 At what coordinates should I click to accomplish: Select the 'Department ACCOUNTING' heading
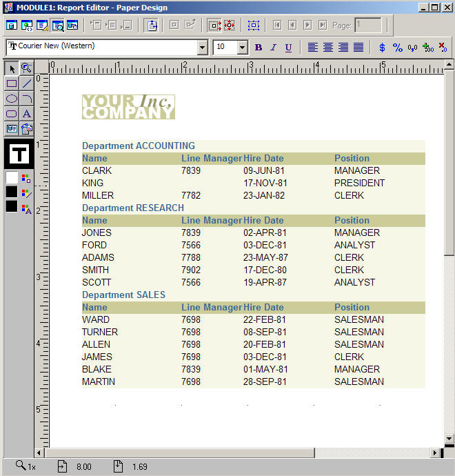139,146
